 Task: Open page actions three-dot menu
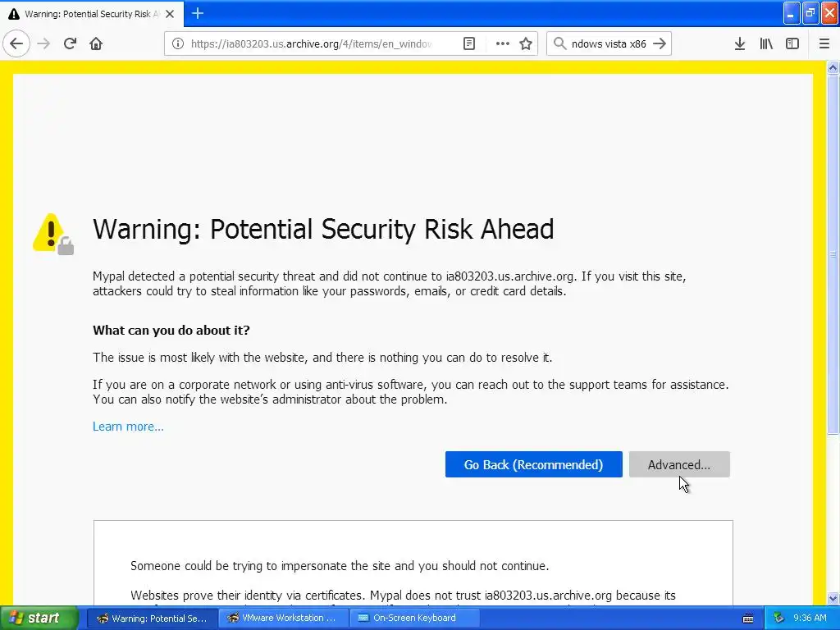pyautogui.click(x=503, y=43)
